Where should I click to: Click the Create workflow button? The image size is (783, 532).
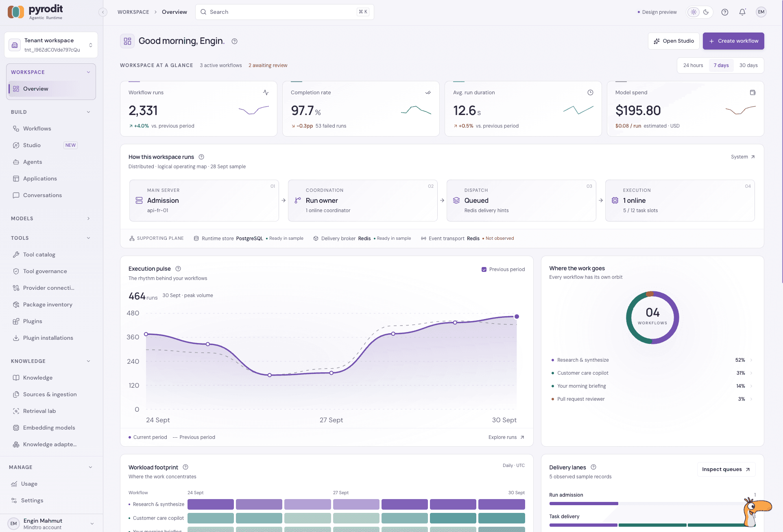point(733,41)
